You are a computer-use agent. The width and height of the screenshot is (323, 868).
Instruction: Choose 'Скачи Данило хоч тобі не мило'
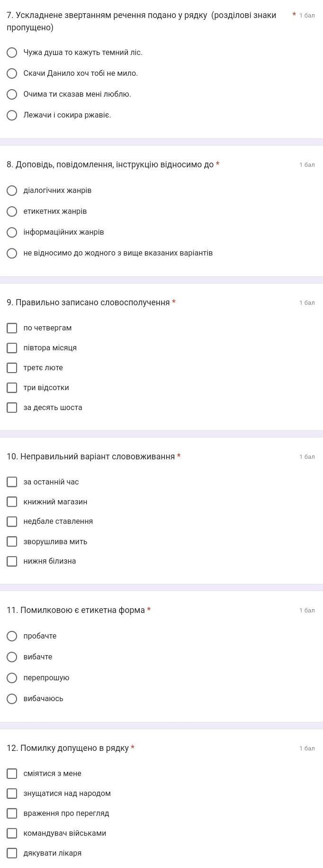coord(12,73)
